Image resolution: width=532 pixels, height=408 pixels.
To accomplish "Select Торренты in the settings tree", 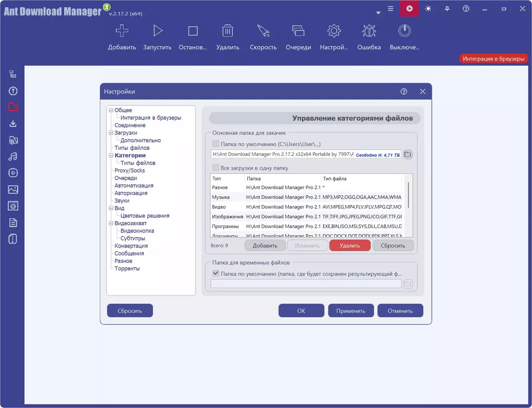I will point(127,268).
